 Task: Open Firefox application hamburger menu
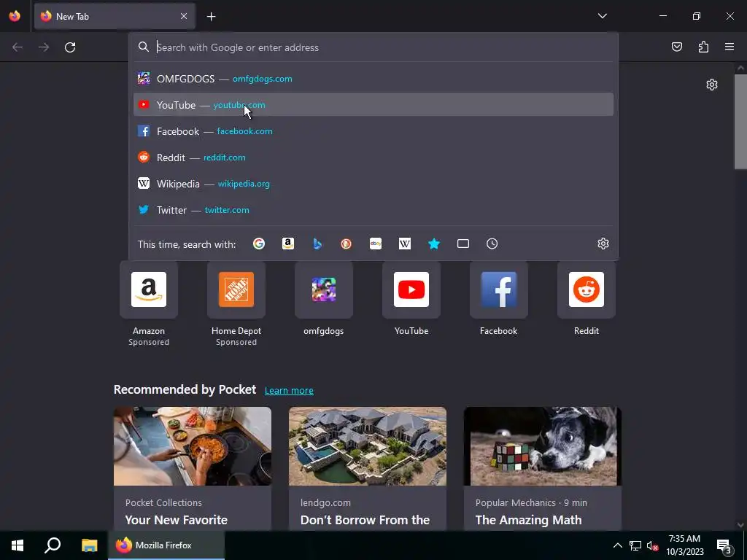(x=729, y=47)
